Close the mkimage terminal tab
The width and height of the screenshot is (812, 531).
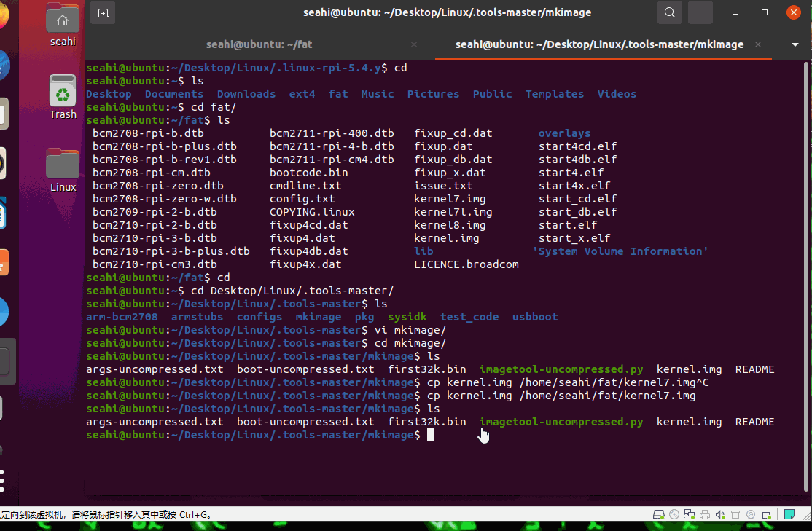(757, 44)
